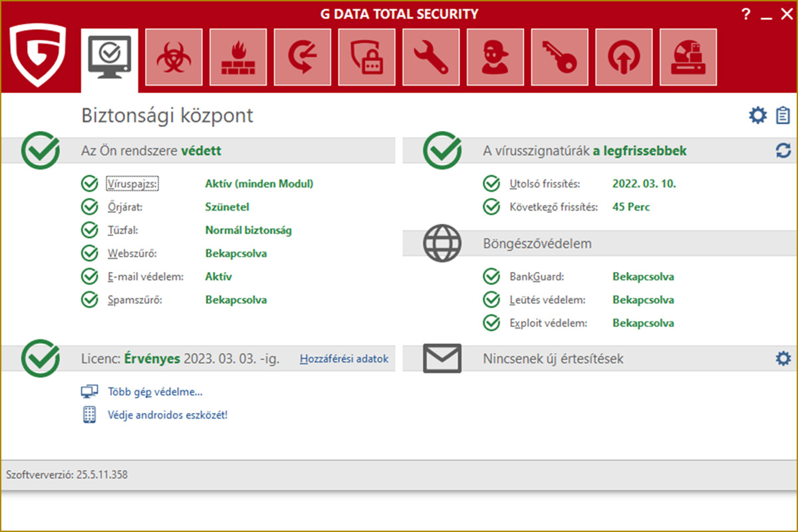The width and height of the screenshot is (798, 532).
Task: Click the Szünetel status for Őrjárat
Action: pos(227,207)
